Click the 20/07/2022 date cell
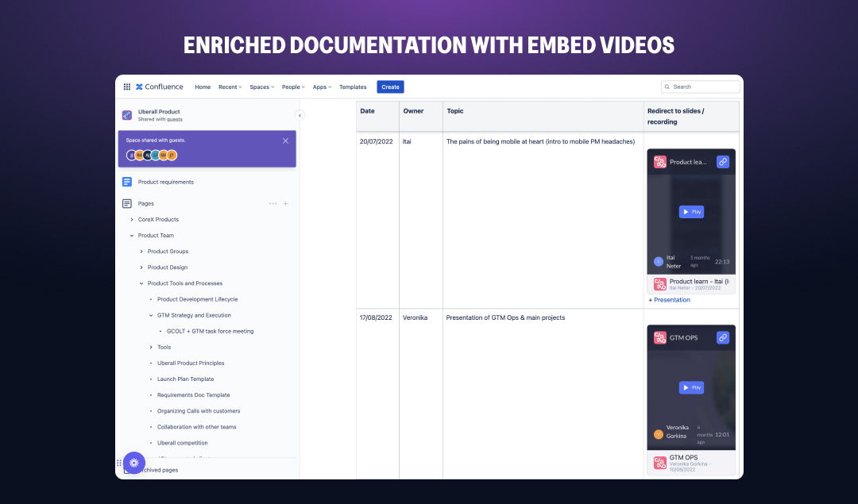858x504 pixels. tap(377, 141)
